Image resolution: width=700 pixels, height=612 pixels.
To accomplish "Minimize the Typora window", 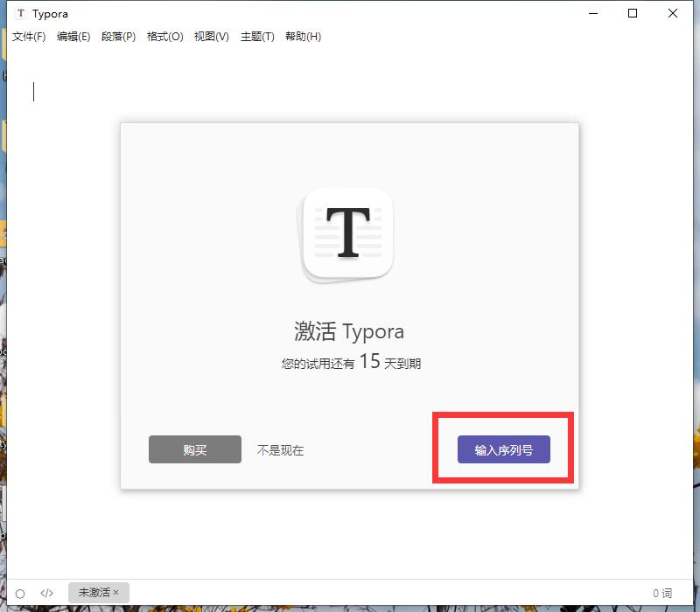I will (593, 13).
